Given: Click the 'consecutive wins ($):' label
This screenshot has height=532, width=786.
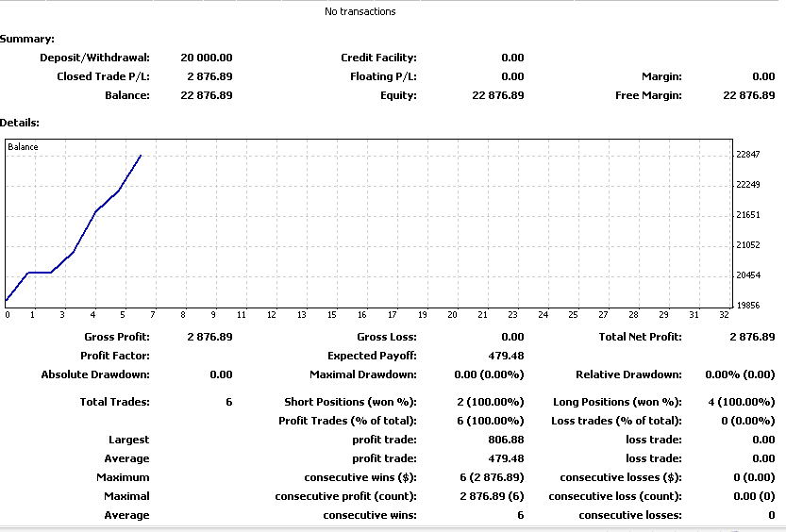Looking at the screenshot, I should (x=360, y=477).
